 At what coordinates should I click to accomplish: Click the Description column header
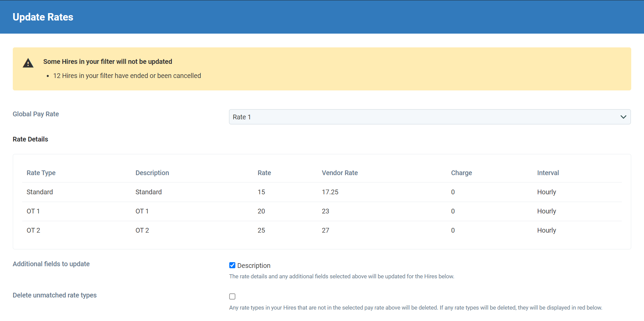tap(152, 173)
